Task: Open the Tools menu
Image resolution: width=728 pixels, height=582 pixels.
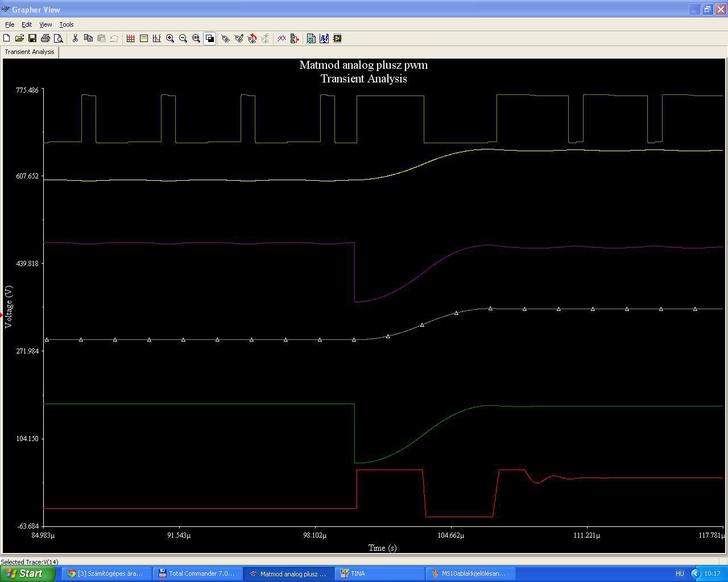Action: pyautogui.click(x=67, y=24)
